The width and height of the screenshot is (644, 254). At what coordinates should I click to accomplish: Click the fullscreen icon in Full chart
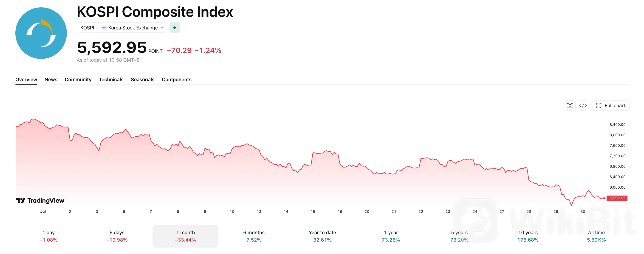coord(599,105)
